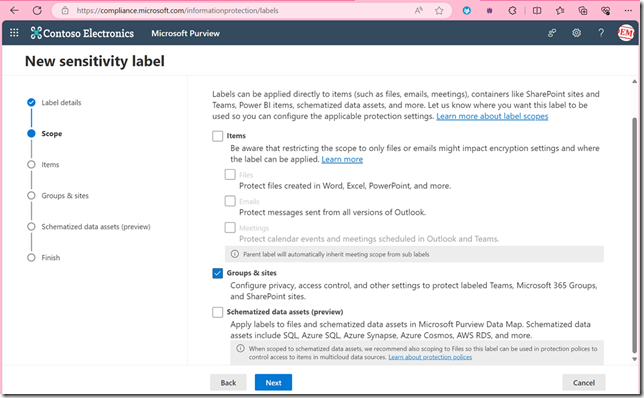This screenshot has width=644, height=398.
Task: Click scrollbar down arrow
Action: [635, 359]
